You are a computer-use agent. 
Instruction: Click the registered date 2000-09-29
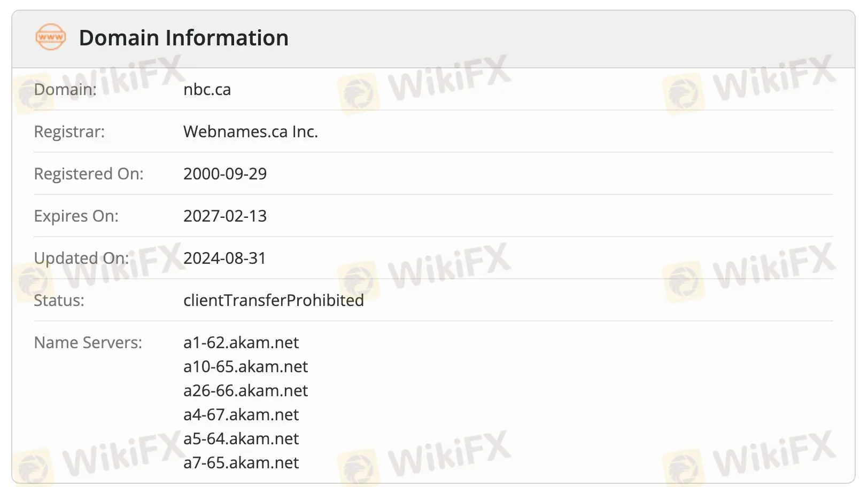click(225, 174)
